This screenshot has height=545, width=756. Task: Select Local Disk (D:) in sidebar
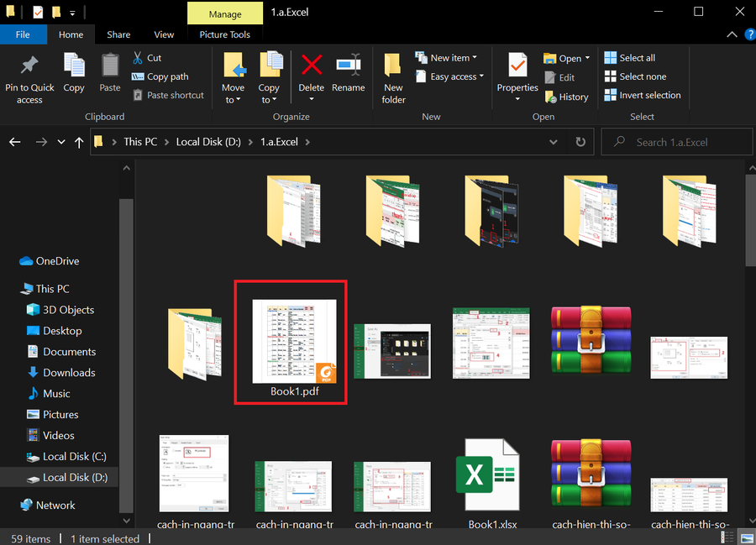[x=66, y=478]
